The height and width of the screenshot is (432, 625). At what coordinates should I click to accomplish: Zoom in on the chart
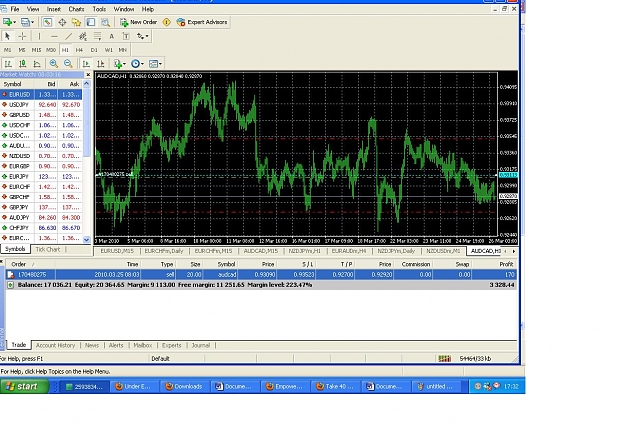point(53,64)
